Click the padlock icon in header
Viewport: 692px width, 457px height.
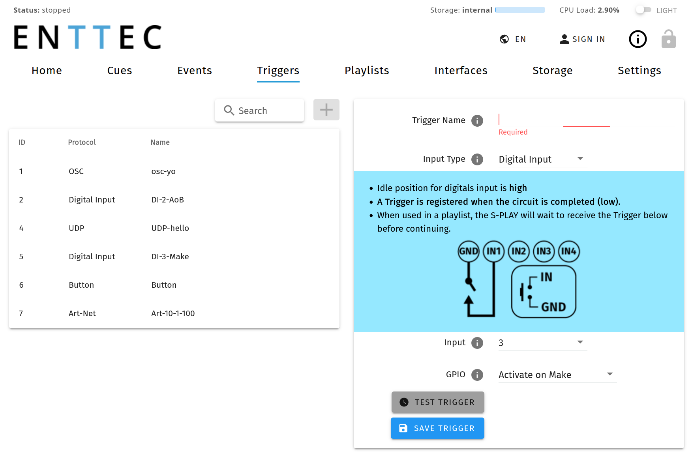coord(669,39)
